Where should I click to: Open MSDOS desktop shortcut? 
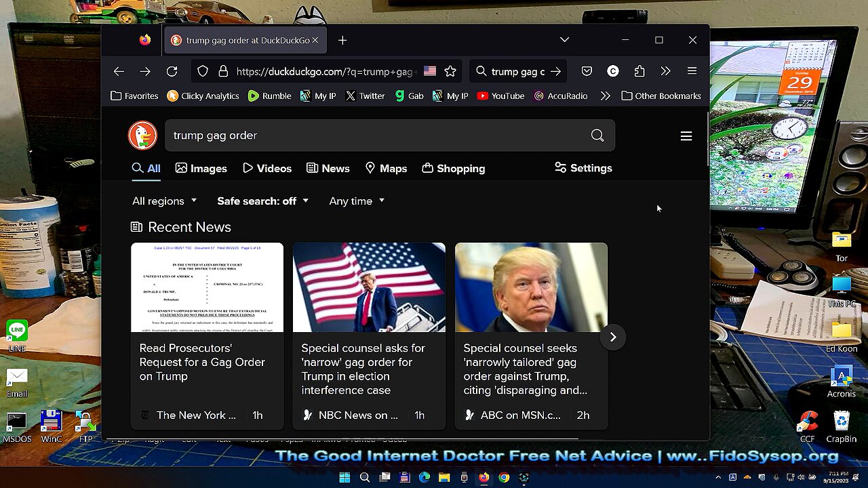[17, 427]
